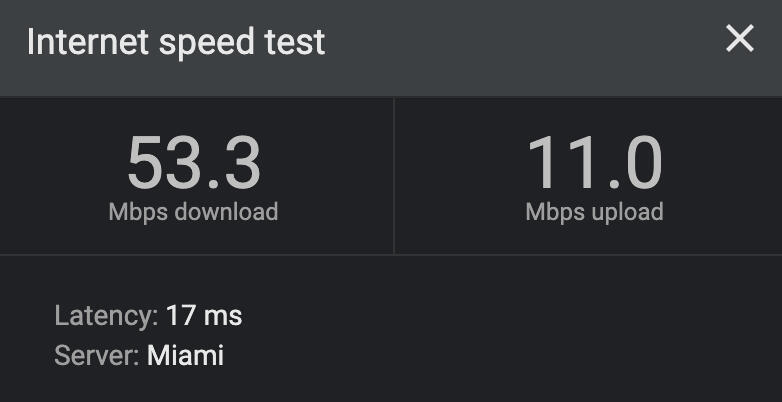782x402 pixels.
Task: Select the "Mbps upload" label
Action: pos(594,212)
